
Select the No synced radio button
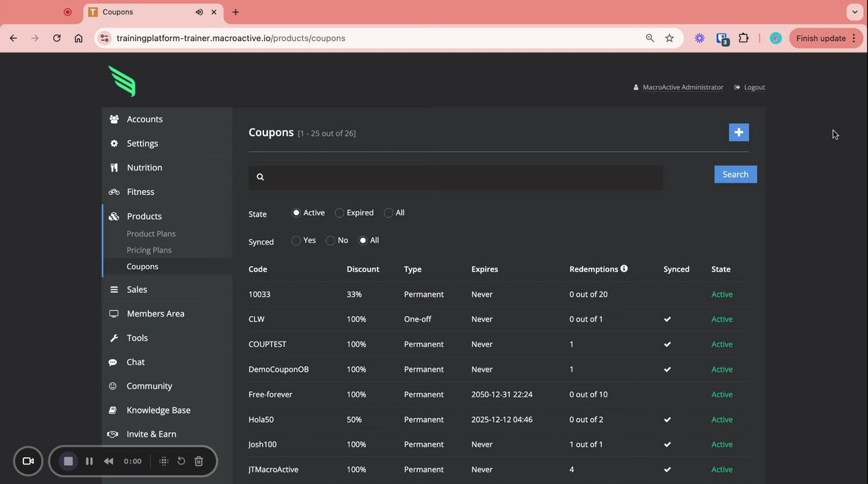(331, 240)
